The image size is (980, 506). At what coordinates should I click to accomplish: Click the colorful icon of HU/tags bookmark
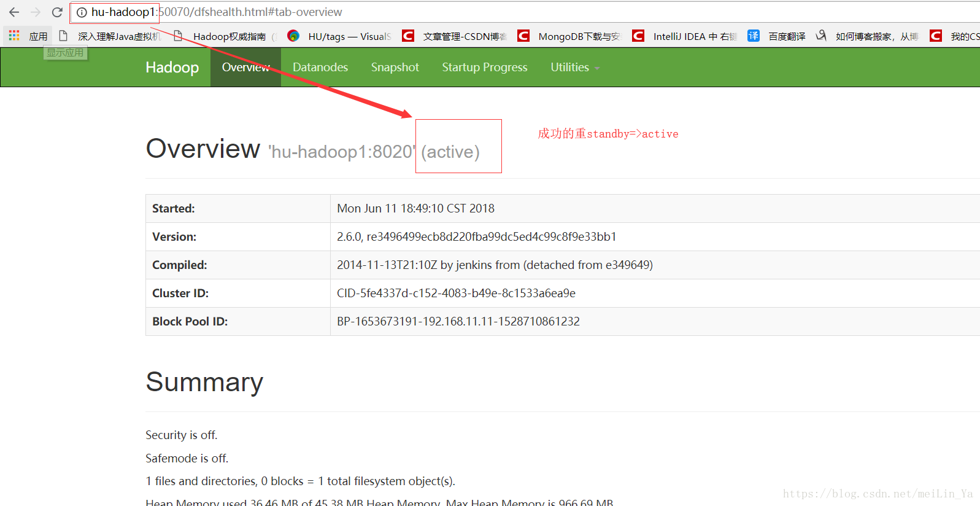click(293, 36)
